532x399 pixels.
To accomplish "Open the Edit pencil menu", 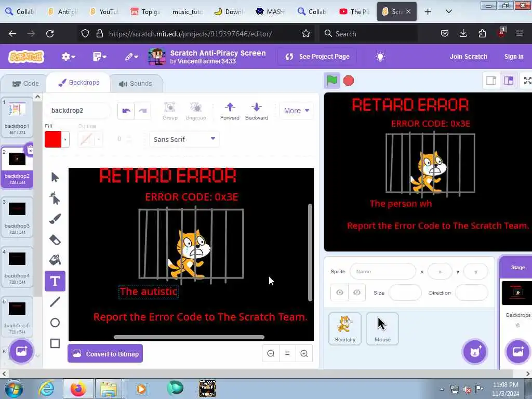I will pos(131,57).
